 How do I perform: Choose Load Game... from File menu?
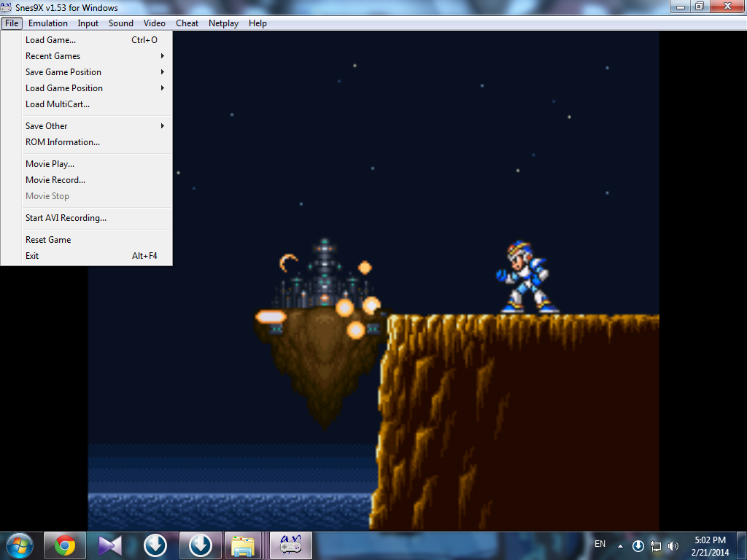tap(86, 40)
